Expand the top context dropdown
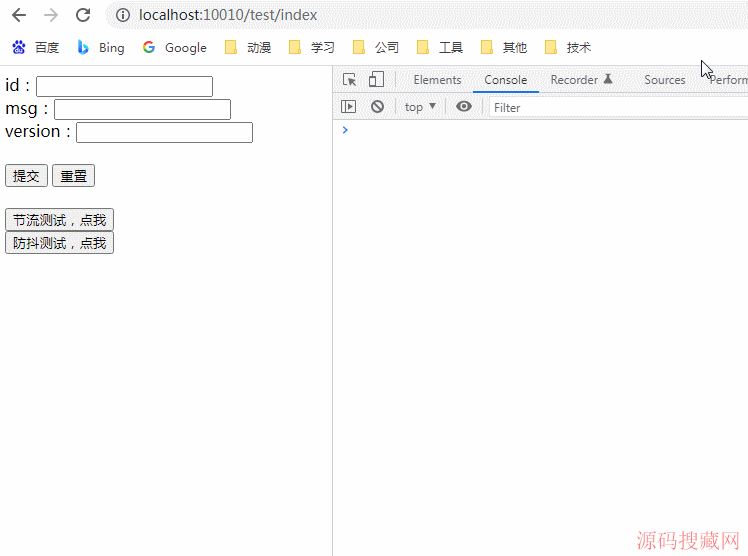748x556 pixels. [x=420, y=107]
